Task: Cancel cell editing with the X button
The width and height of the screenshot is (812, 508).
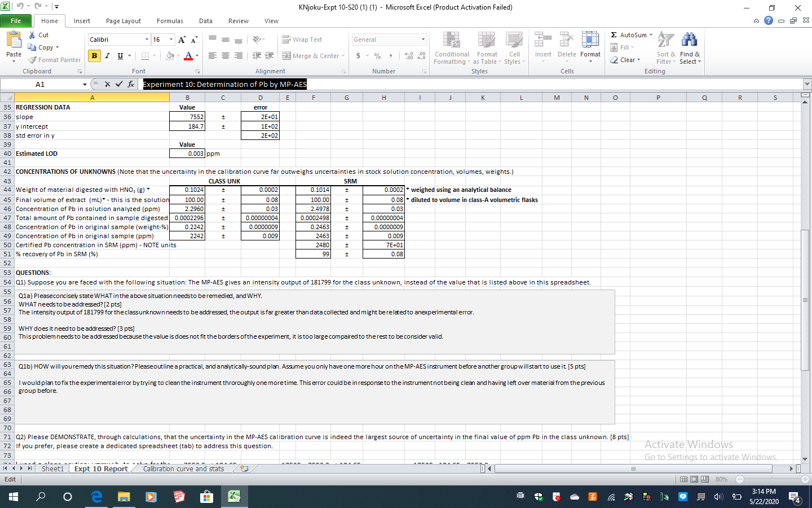Action: [x=107, y=84]
